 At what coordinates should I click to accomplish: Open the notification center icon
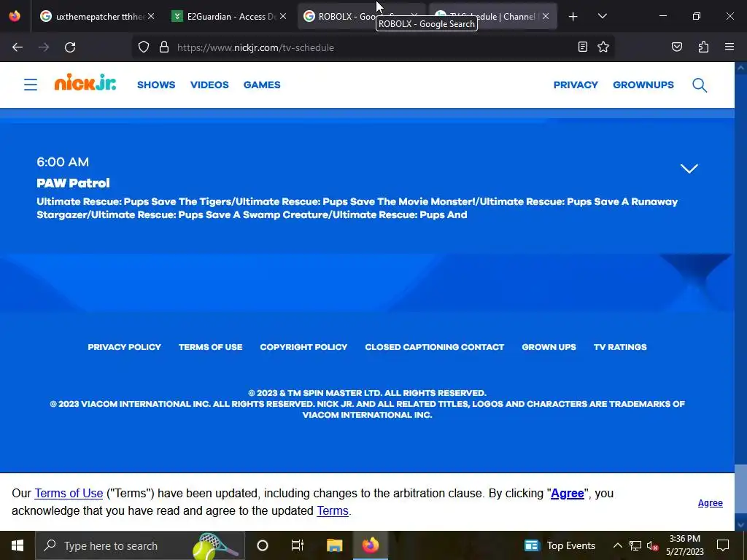[723, 545]
